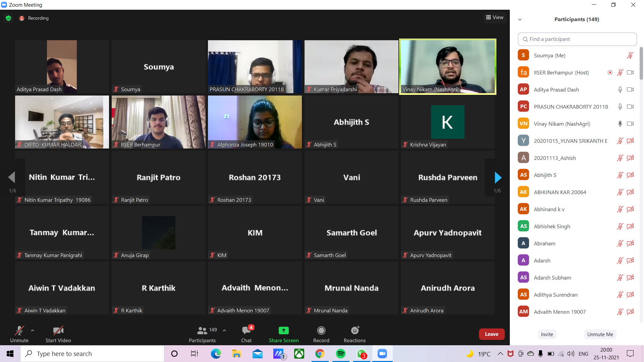Open Mail app from the taskbar

tap(257, 354)
